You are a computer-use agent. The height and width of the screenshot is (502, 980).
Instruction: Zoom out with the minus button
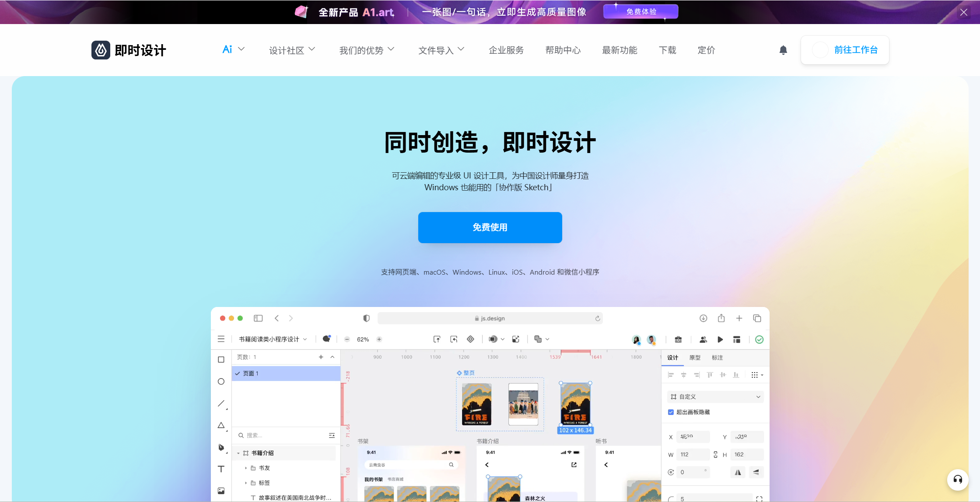click(347, 339)
